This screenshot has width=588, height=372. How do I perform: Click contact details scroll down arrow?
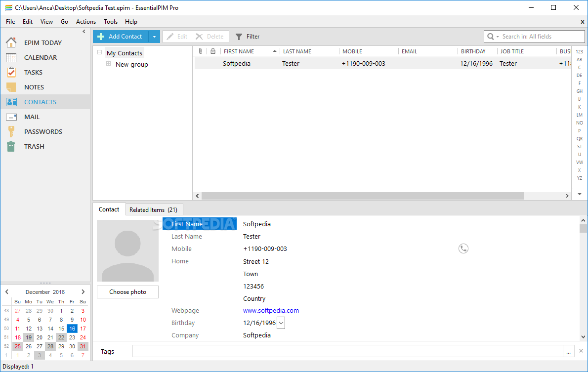click(x=583, y=337)
